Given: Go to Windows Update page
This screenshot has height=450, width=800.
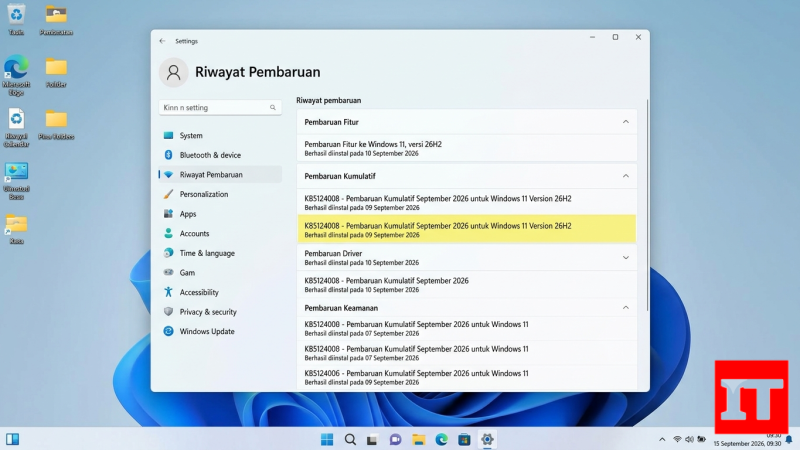Looking at the screenshot, I should [x=220, y=331].
